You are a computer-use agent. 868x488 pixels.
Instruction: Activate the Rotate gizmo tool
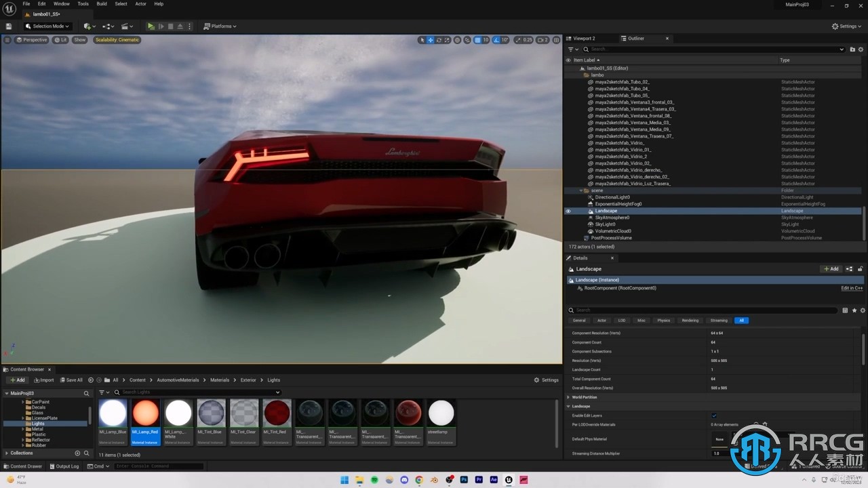pyautogui.click(x=439, y=40)
